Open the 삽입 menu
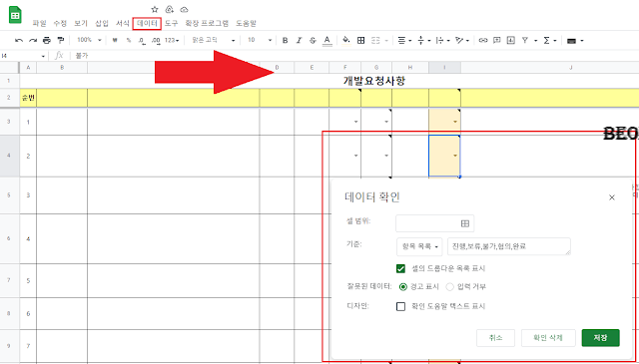 102,24
